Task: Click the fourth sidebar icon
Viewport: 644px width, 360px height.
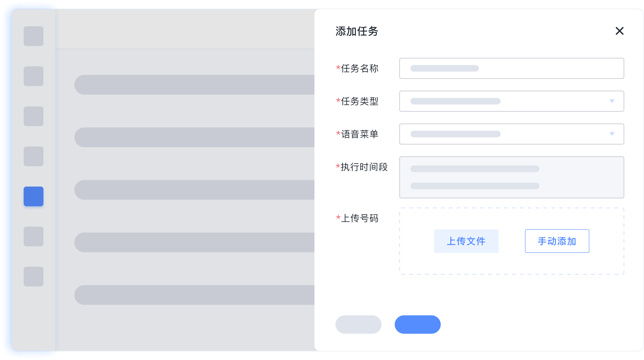Action: pyautogui.click(x=34, y=156)
